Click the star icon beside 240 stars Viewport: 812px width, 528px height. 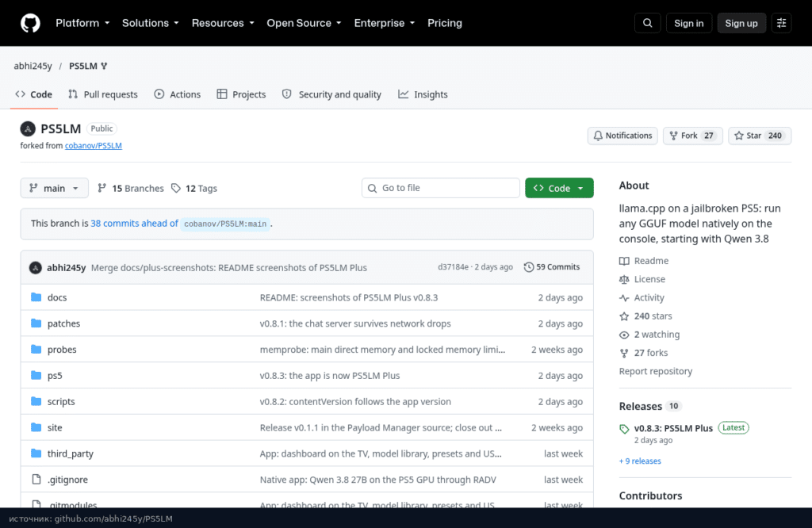pos(624,316)
